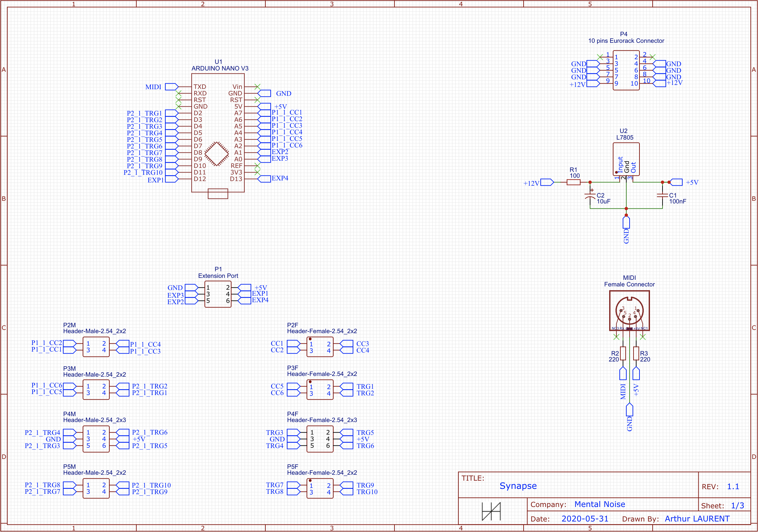Click the +12V input net flag near R1

[x=547, y=182]
